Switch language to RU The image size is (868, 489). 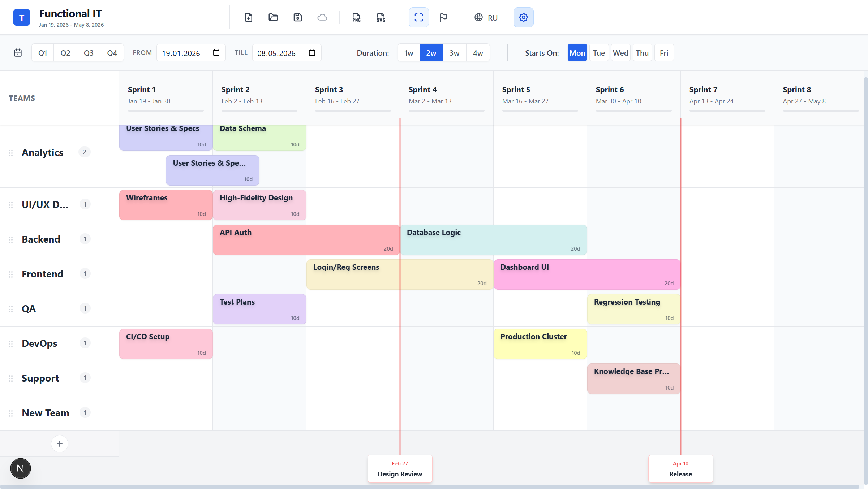point(486,17)
